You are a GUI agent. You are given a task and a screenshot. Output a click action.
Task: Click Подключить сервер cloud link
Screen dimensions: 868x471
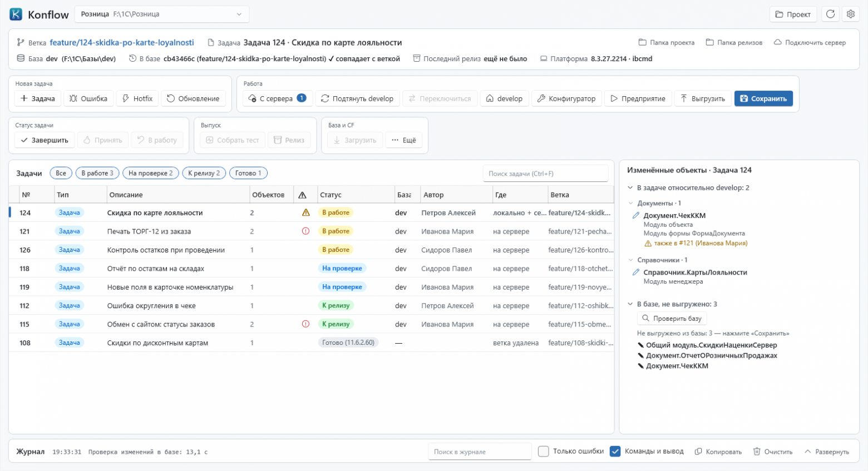(810, 43)
